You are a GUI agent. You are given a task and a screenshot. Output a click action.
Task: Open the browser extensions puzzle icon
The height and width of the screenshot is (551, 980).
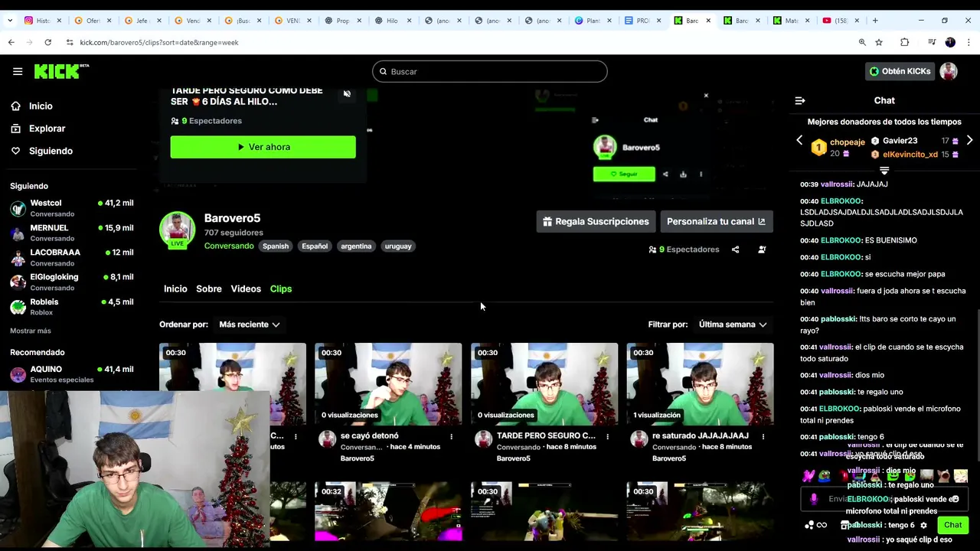tap(904, 42)
